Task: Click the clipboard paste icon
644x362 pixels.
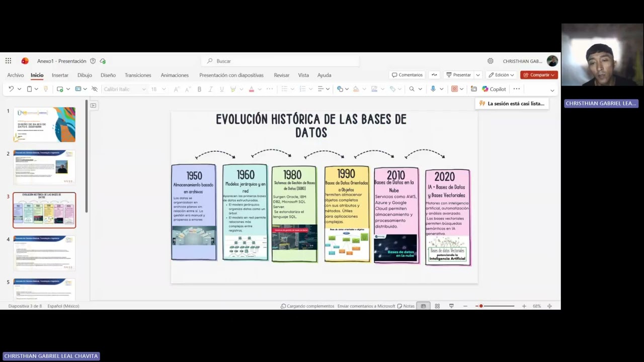Action: [29, 89]
